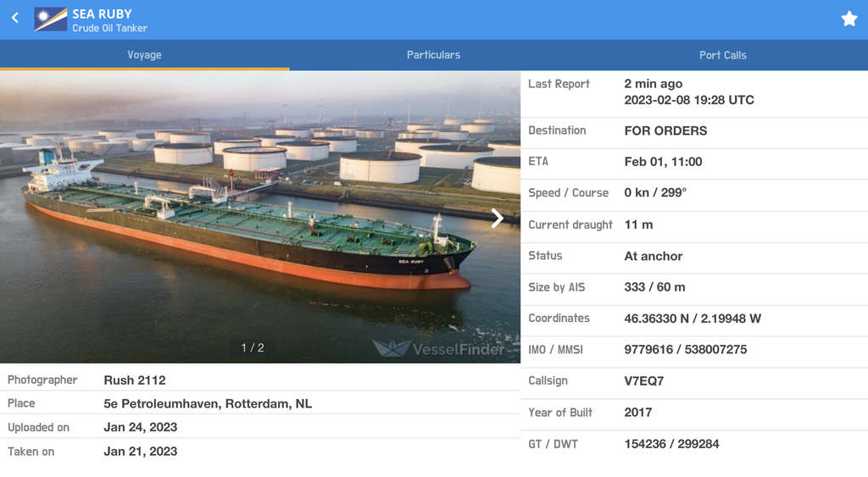Click the Last Report timestamp row

click(694, 93)
